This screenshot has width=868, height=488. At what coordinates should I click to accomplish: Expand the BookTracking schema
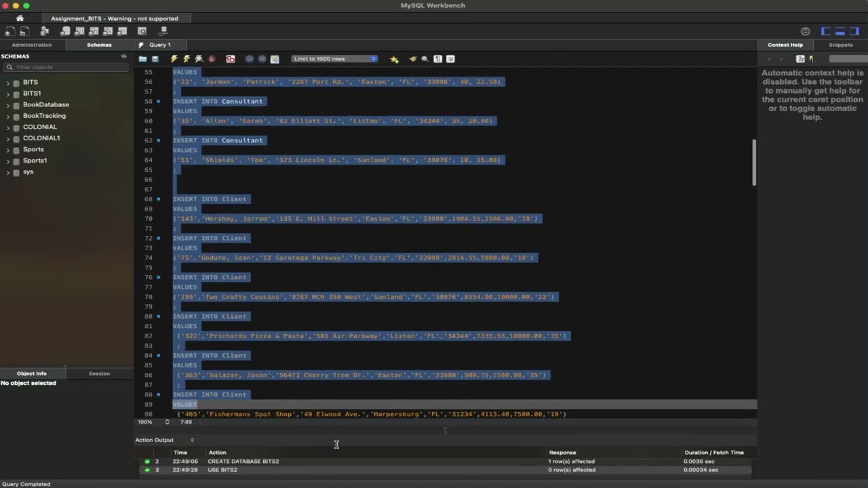click(x=8, y=116)
